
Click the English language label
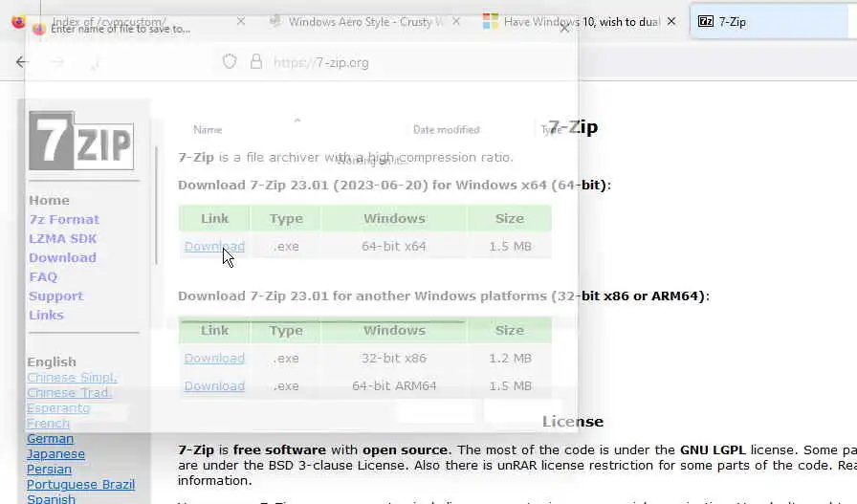point(52,362)
